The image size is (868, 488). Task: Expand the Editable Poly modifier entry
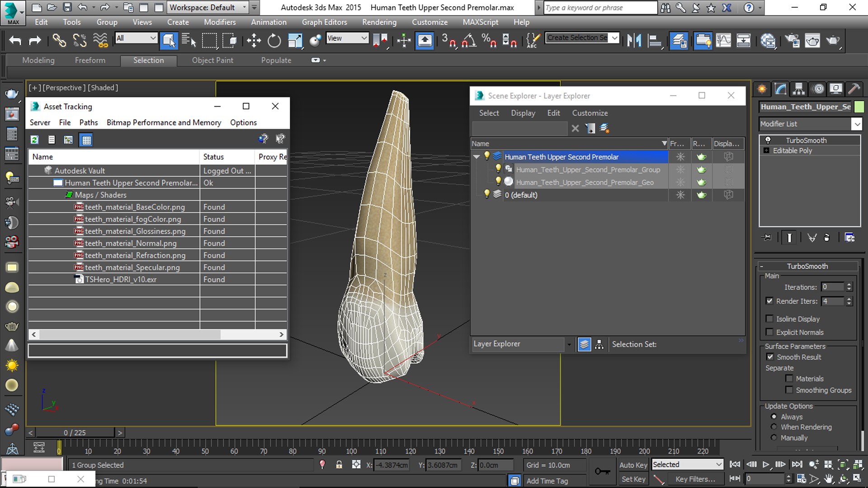point(766,150)
